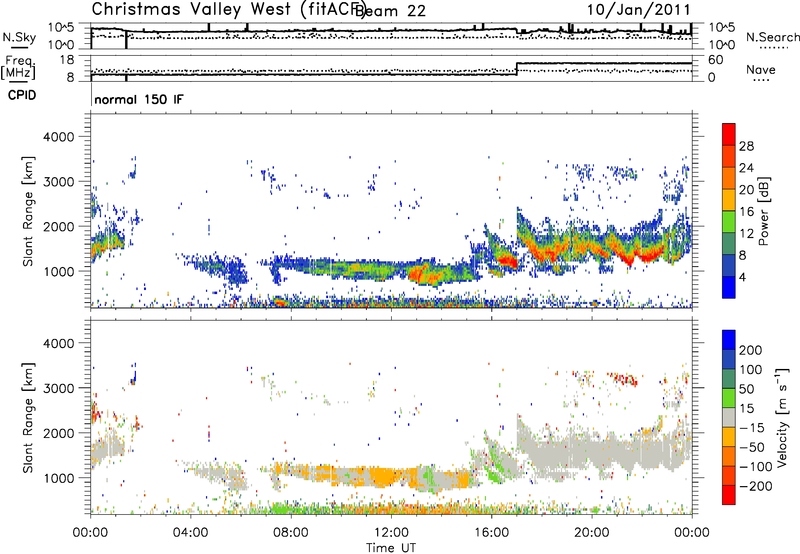Select the '16' tick on Power colorbar
Image resolution: width=800 pixels, height=554 pixels.
pyautogui.click(x=746, y=212)
